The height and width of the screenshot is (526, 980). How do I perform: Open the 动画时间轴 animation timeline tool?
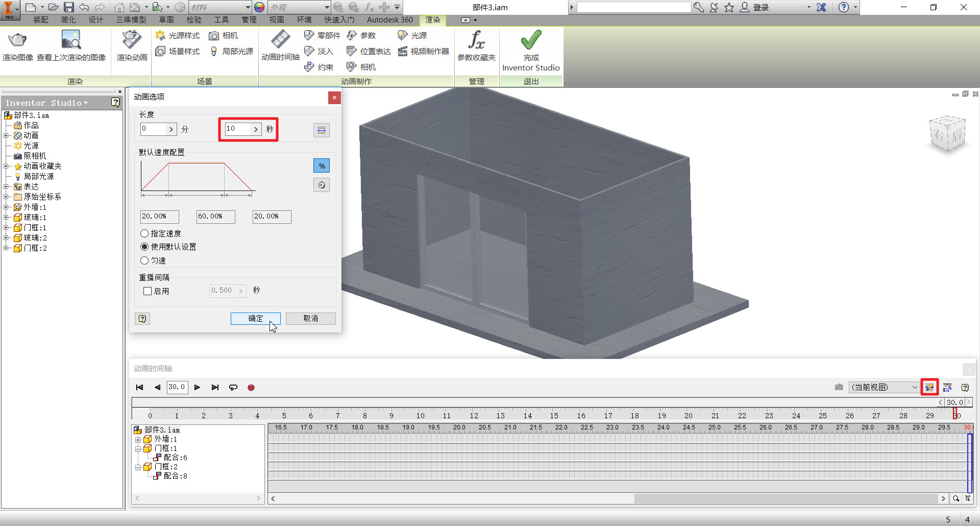[280, 46]
